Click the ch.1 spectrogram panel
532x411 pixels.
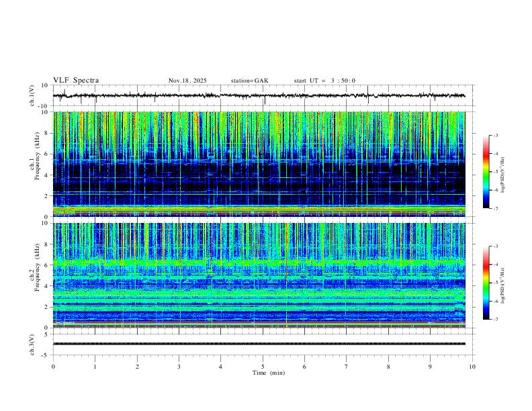point(259,164)
